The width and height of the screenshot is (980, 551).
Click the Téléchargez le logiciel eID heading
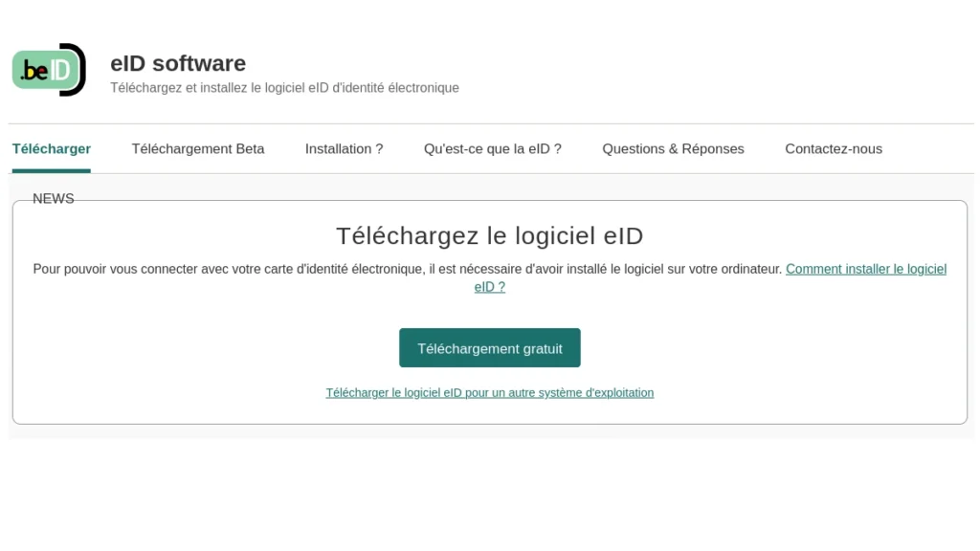pyautogui.click(x=489, y=235)
